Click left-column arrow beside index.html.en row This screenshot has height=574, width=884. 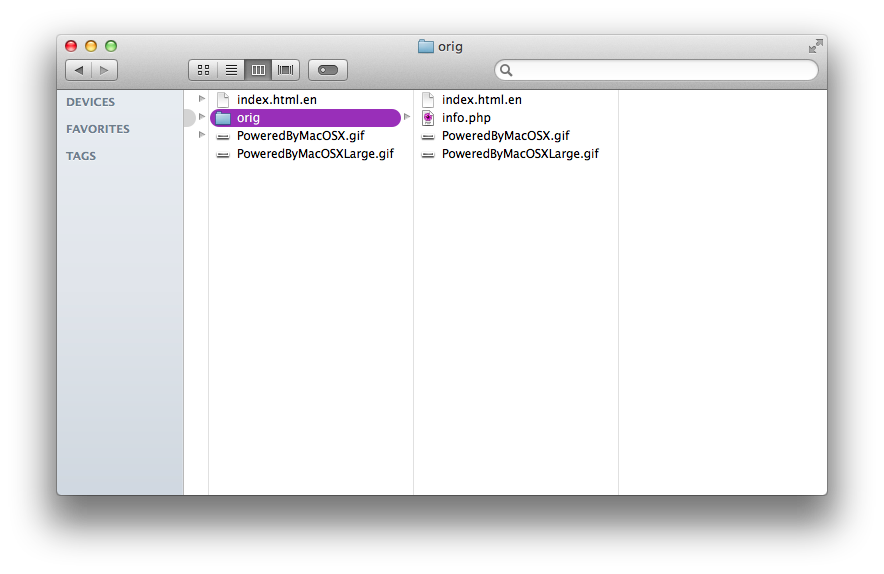coord(202,99)
